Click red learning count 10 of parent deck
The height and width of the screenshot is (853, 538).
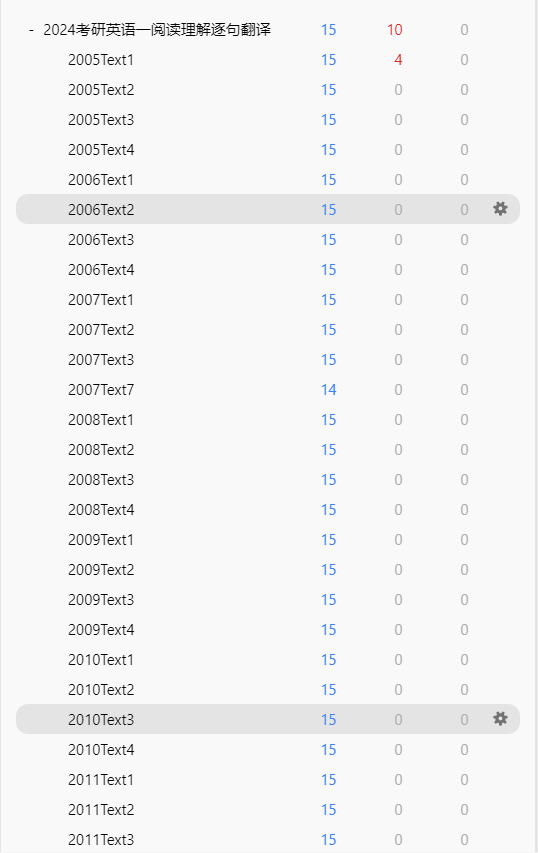click(394, 30)
